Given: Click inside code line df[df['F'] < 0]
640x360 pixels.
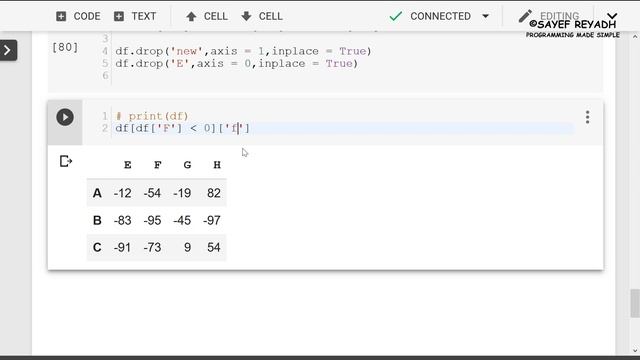Looking at the screenshot, I should point(182,128).
